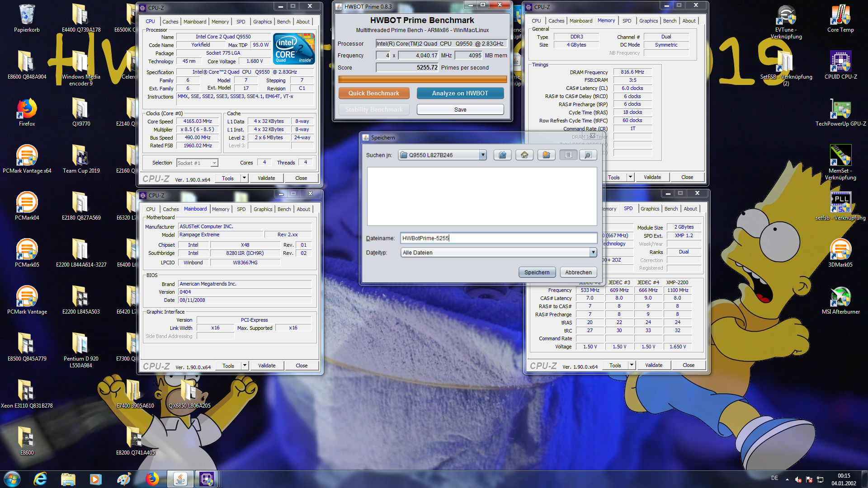
Task: Click the Dateiname text field
Action: coord(499,238)
